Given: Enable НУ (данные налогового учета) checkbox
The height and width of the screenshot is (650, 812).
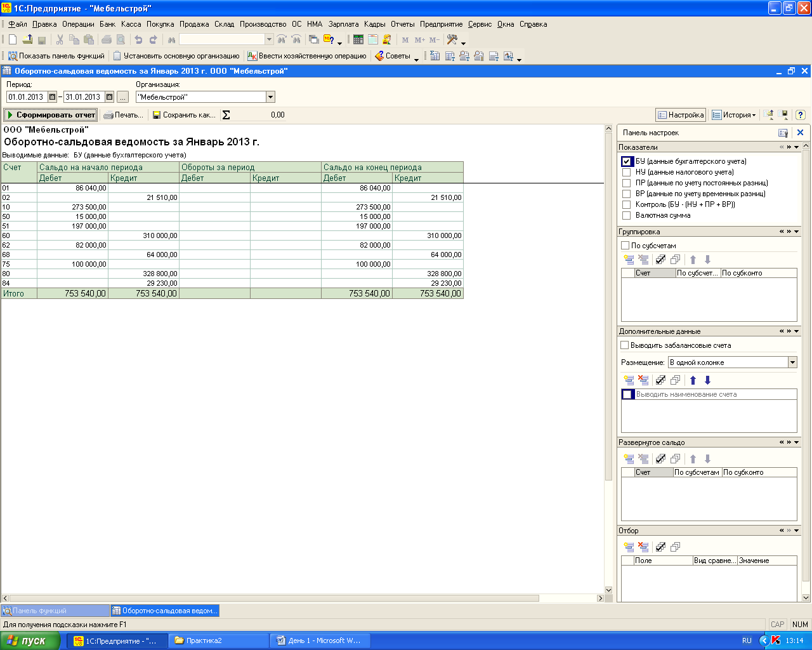Looking at the screenshot, I should [627, 172].
